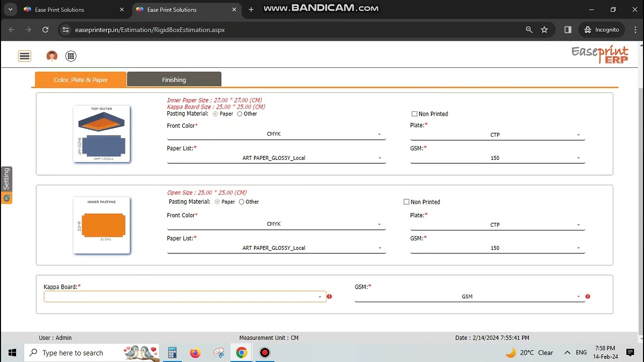Open Top Outer Plate dropdown
The height and width of the screenshot is (362, 644).
coord(498,135)
